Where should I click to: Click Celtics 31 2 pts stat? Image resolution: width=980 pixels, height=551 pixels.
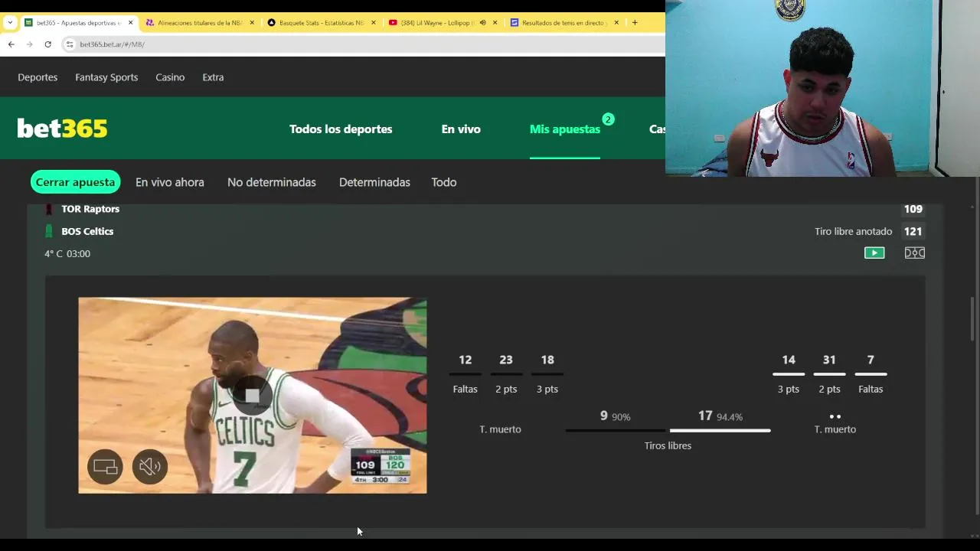[829, 373]
